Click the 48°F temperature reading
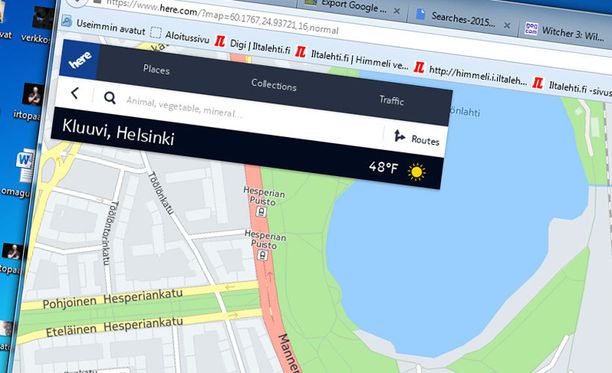This screenshot has height=373, width=612. [383, 167]
